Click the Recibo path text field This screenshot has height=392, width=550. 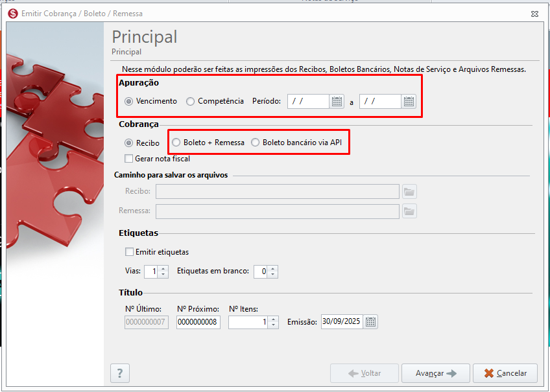point(278,192)
